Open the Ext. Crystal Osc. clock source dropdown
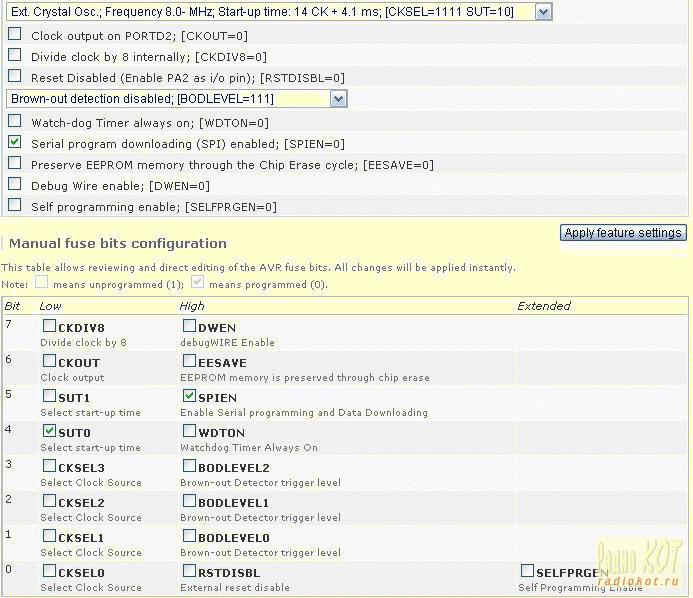 [x=279, y=12]
